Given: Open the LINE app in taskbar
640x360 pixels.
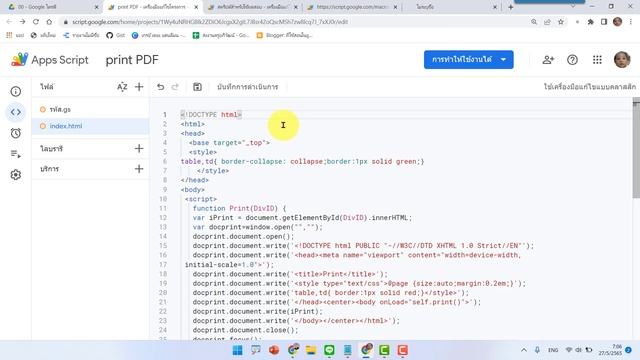Looking at the screenshot, I should (x=329, y=350).
